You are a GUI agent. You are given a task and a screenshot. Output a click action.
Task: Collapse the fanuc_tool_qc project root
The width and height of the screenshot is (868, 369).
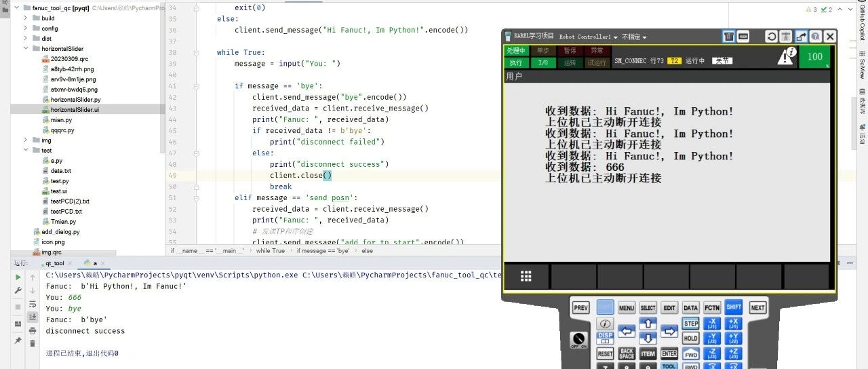(17, 8)
